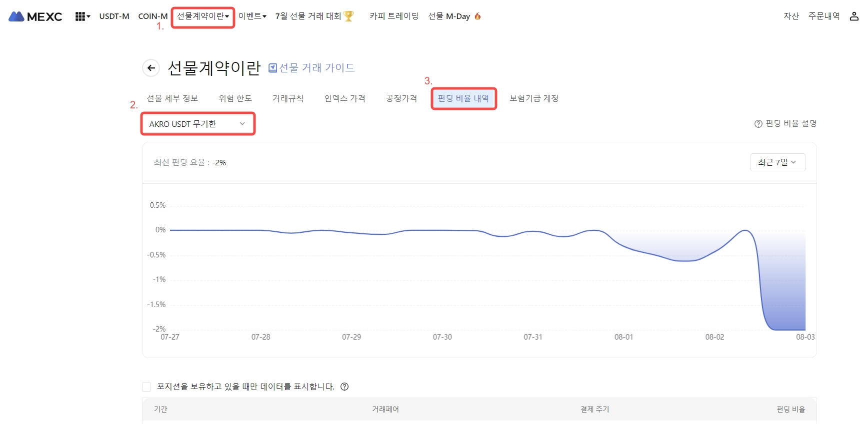This screenshot has width=868, height=424.
Task: Click the futures trading guide icon
Action: click(x=272, y=68)
